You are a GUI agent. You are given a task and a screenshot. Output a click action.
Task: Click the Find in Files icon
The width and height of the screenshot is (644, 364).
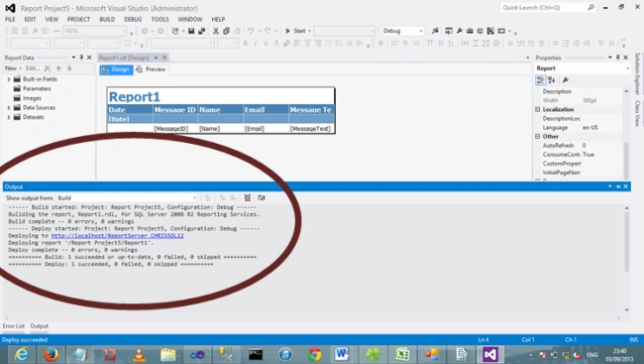point(435,31)
